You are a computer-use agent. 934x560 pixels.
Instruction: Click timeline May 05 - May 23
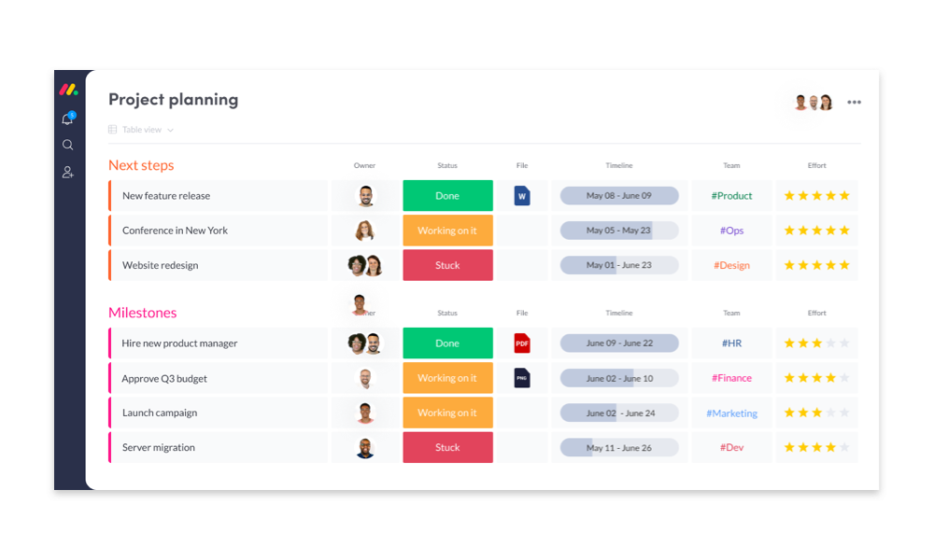pyautogui.click(x=619, y=231)
